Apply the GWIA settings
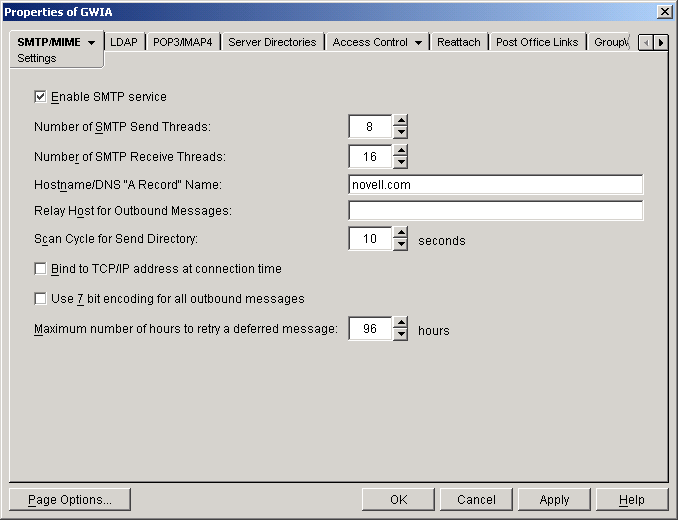The height and width of the screenshot is (520, 678). (x=554, y=500)
